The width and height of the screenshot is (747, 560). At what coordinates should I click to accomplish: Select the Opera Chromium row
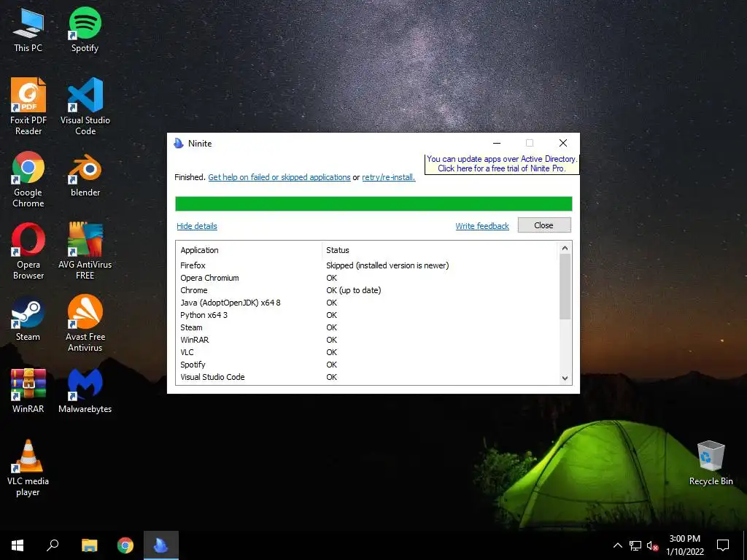click(367, 278)
